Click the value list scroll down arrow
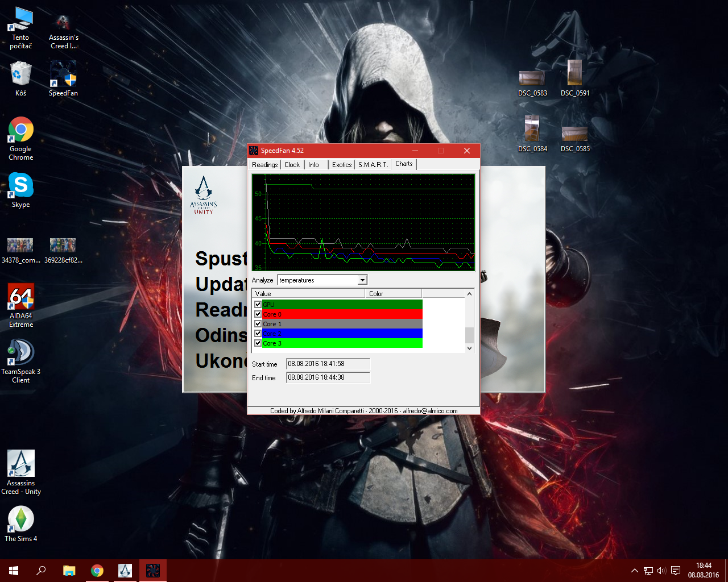Image resolution: width=728 pixels, height=582 pixels. tap(469, 348)
